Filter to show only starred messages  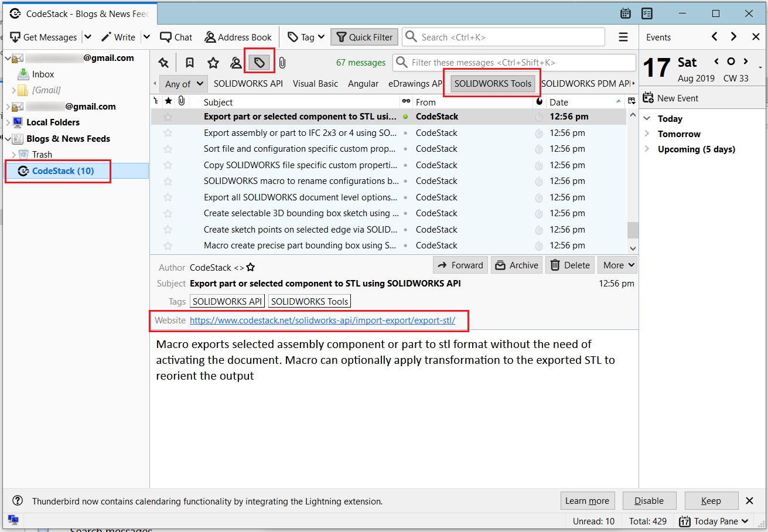pyautogui.click(x=213, y=63)
